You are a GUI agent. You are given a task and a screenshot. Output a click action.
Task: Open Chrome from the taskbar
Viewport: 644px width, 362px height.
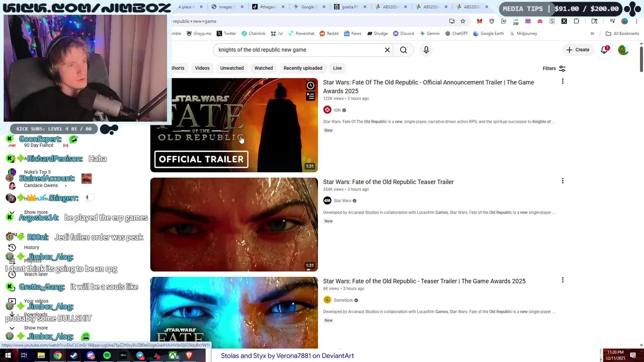[x=58, y=355]
